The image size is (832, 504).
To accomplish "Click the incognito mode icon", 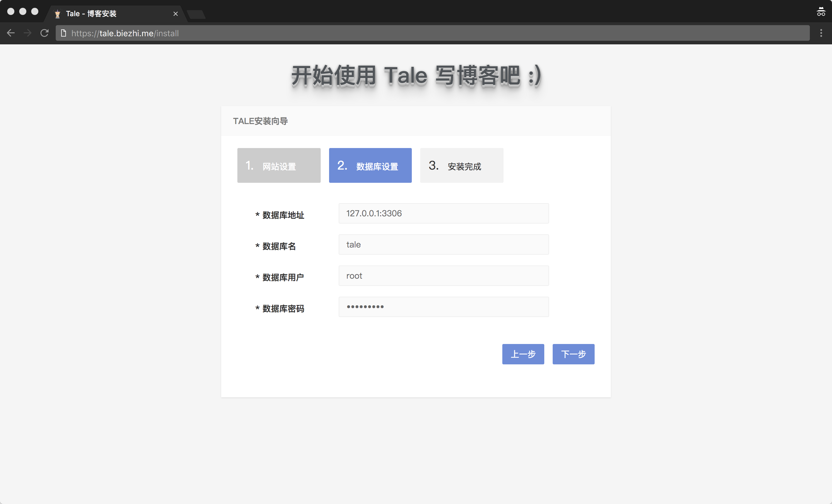I will 821,12.
